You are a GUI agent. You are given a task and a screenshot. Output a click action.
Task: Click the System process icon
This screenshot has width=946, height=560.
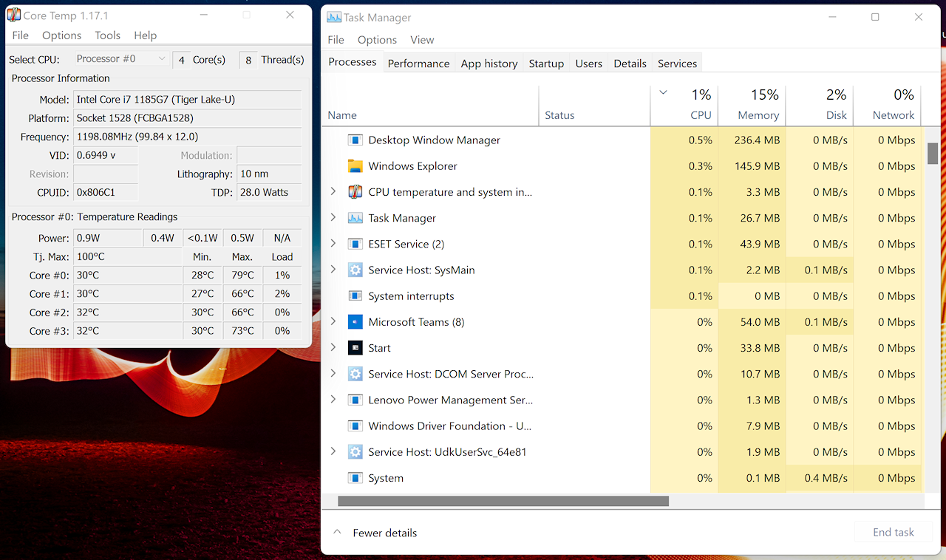pos(355,478)
